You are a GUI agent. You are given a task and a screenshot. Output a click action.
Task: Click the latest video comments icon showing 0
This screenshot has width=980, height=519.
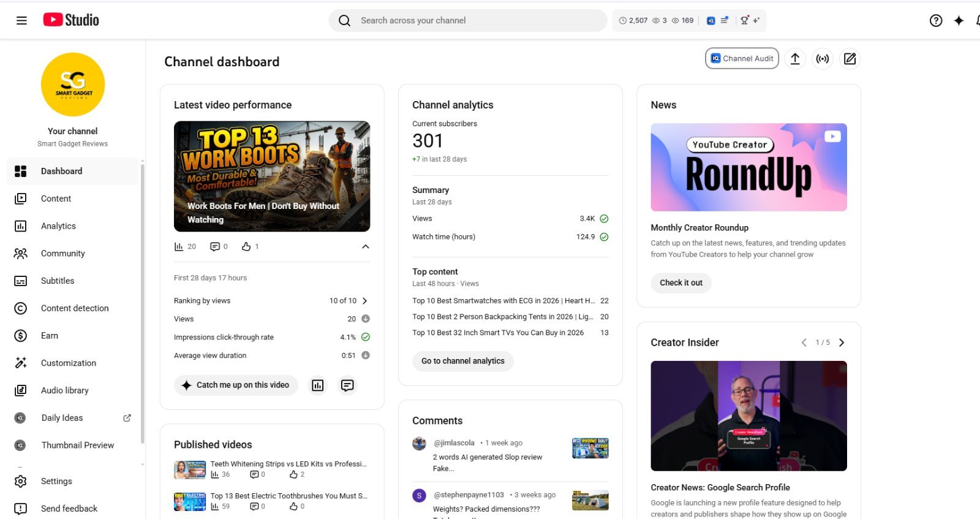(x=215, y=246)
